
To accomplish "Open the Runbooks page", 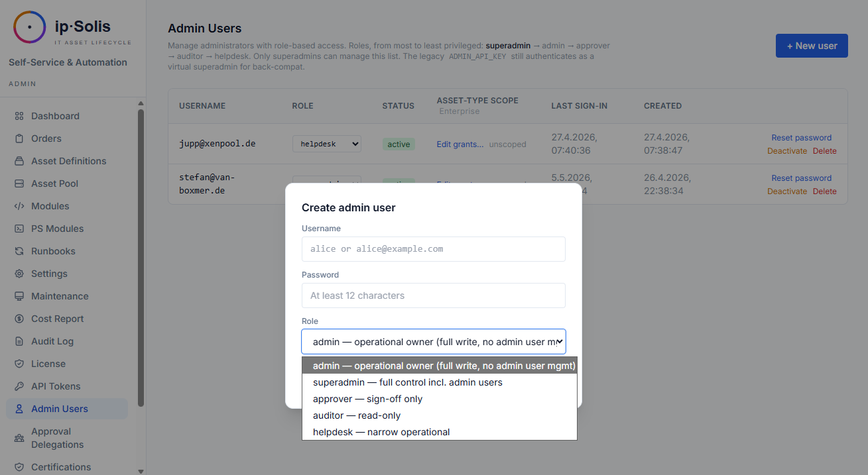I will coord(67,251).
